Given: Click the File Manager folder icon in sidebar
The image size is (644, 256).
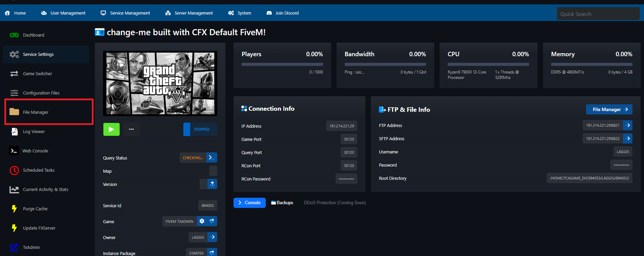Looking at the screenshot, I should [x=14, y=112].
